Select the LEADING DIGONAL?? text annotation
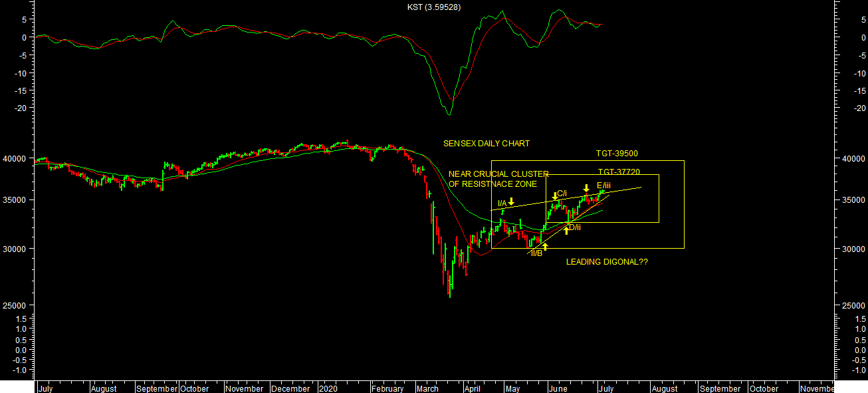Viewport: 868px width, 393px height. 607,263
